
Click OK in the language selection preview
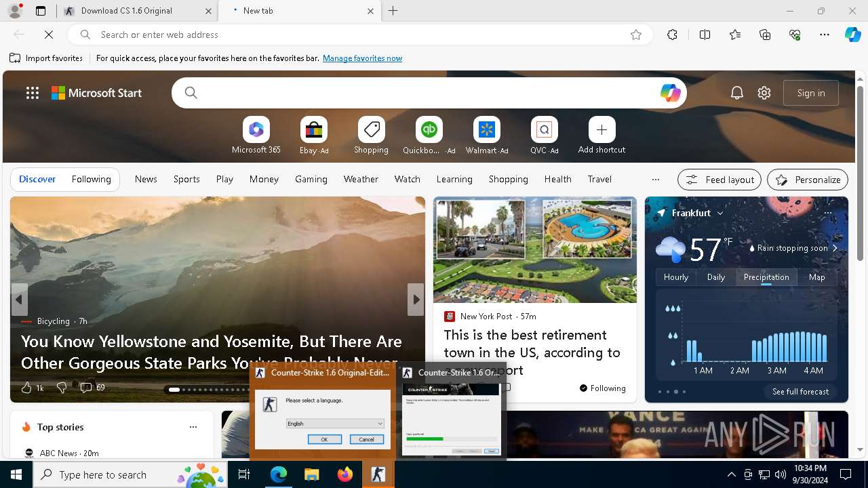click(x=324, y=439)
